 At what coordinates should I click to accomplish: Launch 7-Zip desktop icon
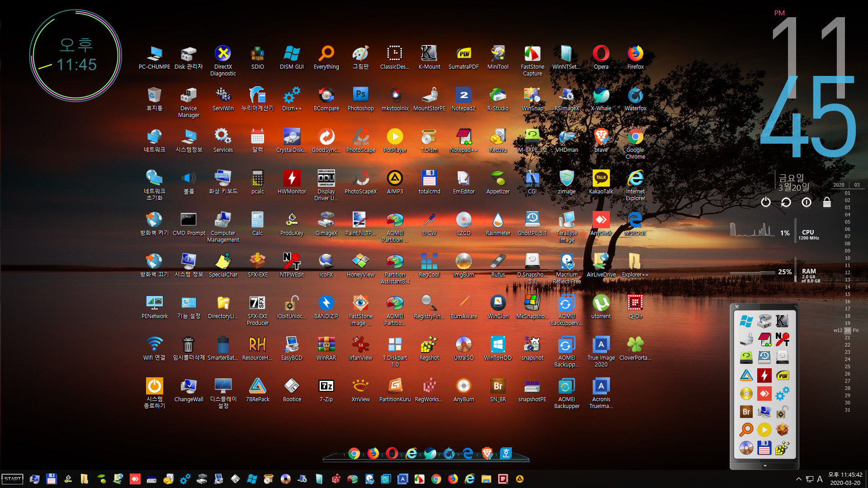(326, 390)
